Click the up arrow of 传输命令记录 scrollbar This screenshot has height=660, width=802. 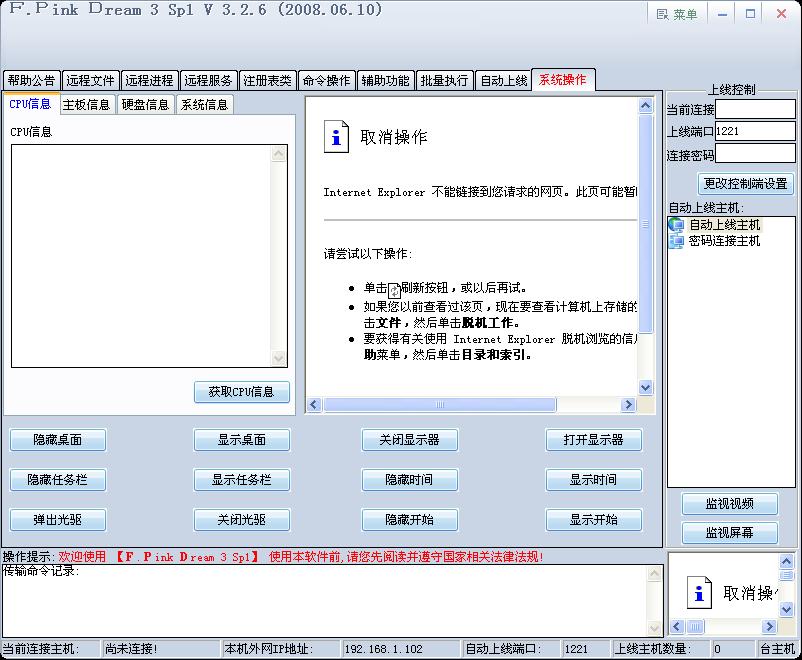pyautogui.click(x=655, y=574)
